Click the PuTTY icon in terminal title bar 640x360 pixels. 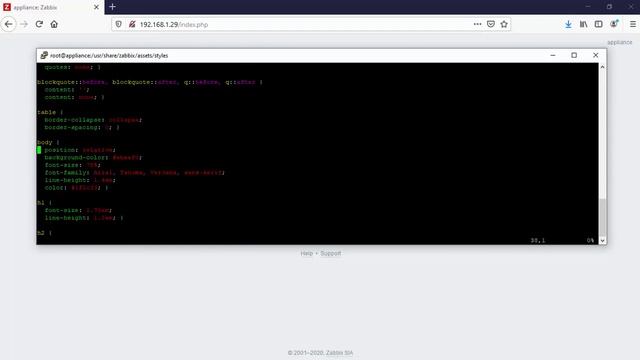click(x=44, y=56)
